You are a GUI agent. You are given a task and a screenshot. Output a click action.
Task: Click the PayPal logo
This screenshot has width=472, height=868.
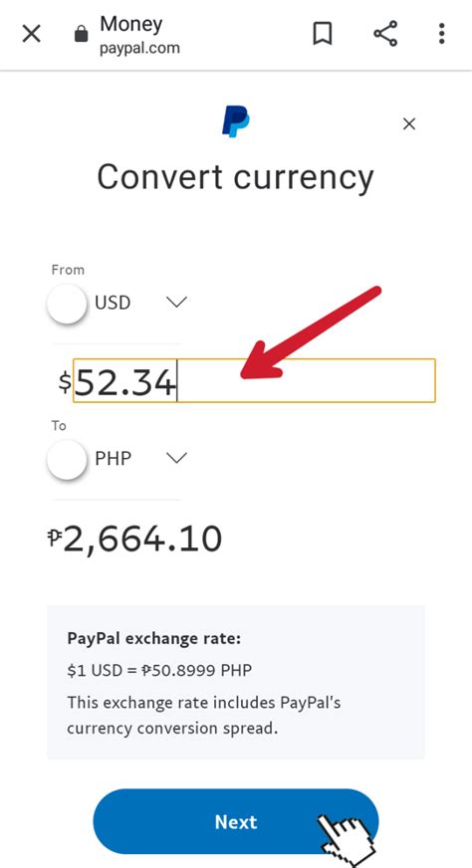(x=236, y=121)
